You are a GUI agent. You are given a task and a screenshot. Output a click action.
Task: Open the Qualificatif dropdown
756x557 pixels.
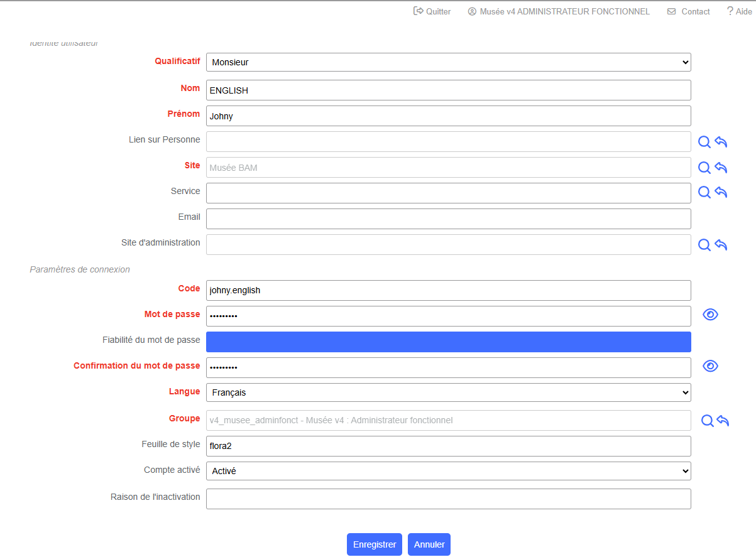[448, 62]
